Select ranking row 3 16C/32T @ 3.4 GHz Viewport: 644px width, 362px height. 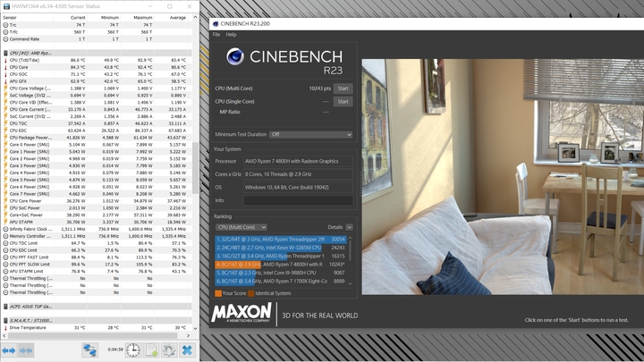point(281,256)
